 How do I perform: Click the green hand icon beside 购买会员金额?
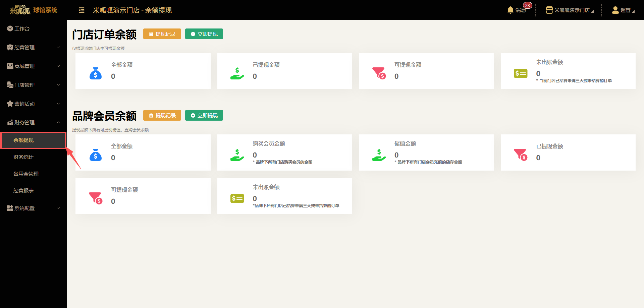pos(237,155)
